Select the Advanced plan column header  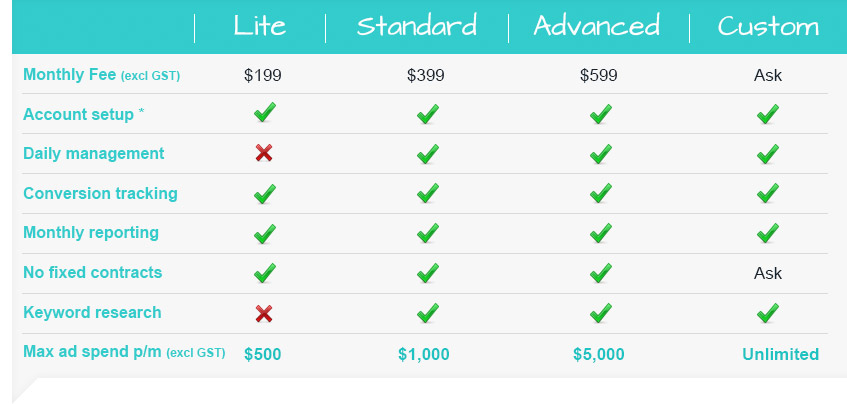pos(596,26)
